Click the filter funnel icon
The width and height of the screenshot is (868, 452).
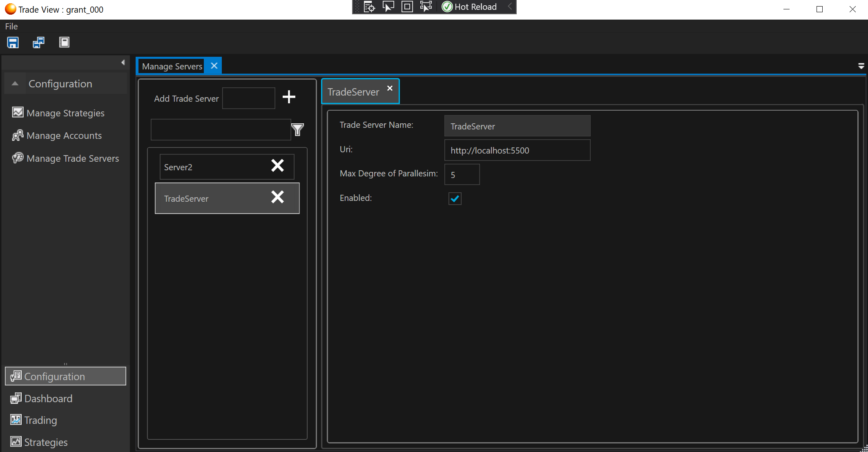pyautogui.click(x=297, y=130)
